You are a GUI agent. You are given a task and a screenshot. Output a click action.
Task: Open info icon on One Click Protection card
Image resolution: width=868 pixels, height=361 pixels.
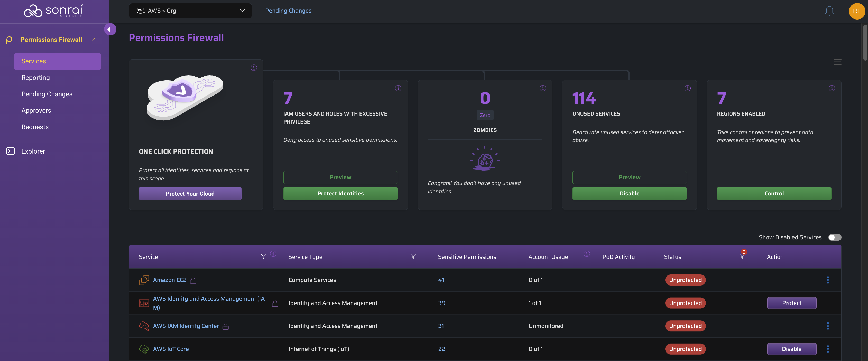point(254,68)
